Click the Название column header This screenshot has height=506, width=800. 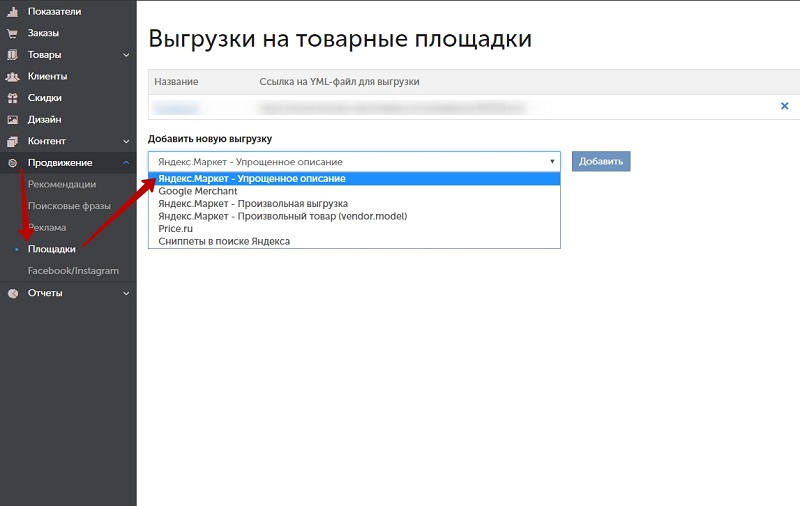tap(176, 82)
